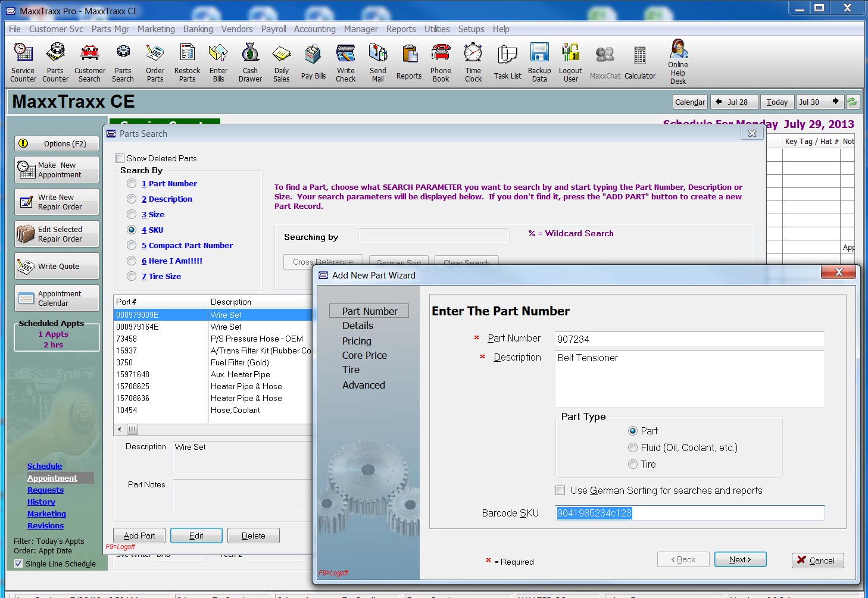Open the Reports toolbar icon

[x=409, y=62]
